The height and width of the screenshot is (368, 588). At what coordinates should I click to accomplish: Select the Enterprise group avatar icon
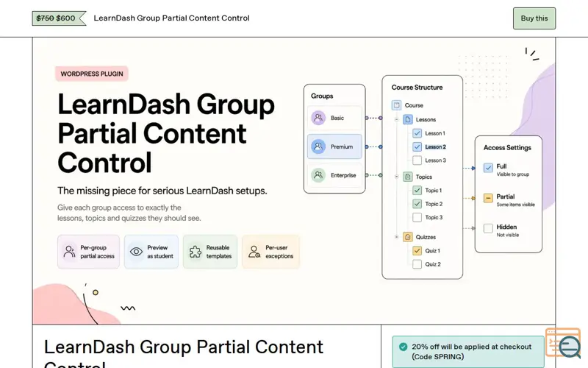point(318,175)
